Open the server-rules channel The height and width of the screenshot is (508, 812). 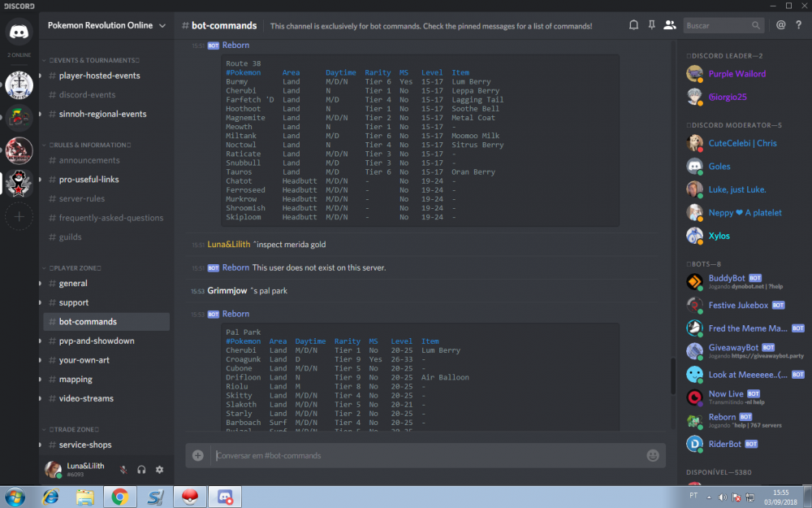point(106,198)
